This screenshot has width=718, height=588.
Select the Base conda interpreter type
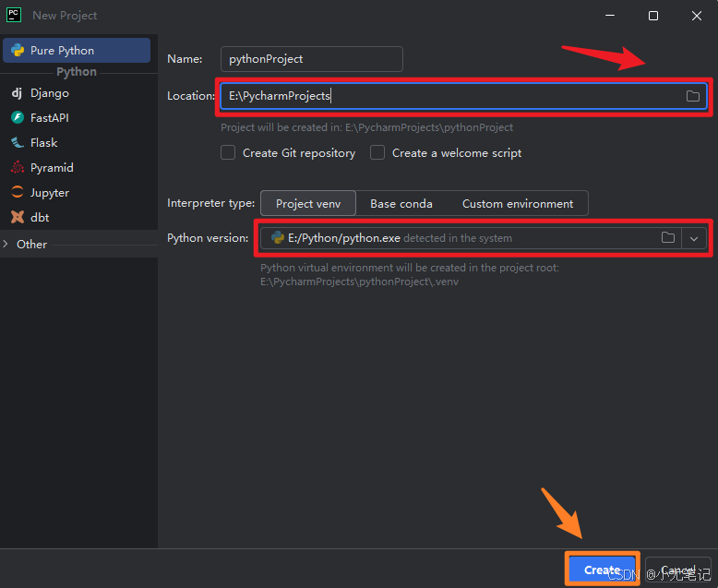point(401,203)
